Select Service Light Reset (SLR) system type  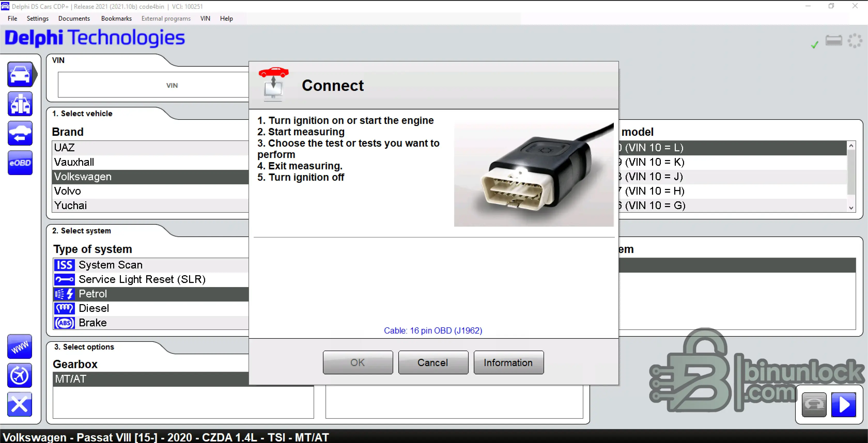pos(151,279)
